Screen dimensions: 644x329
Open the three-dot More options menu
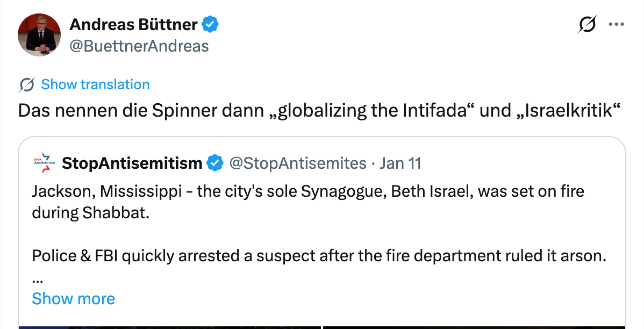point(616,24)
